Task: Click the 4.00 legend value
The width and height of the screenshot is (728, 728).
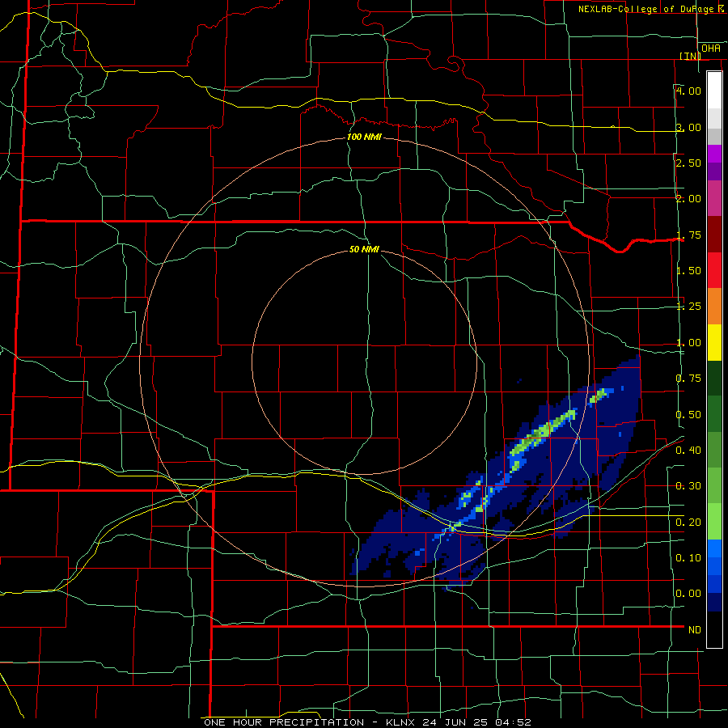Action: [x=688, y=91]
